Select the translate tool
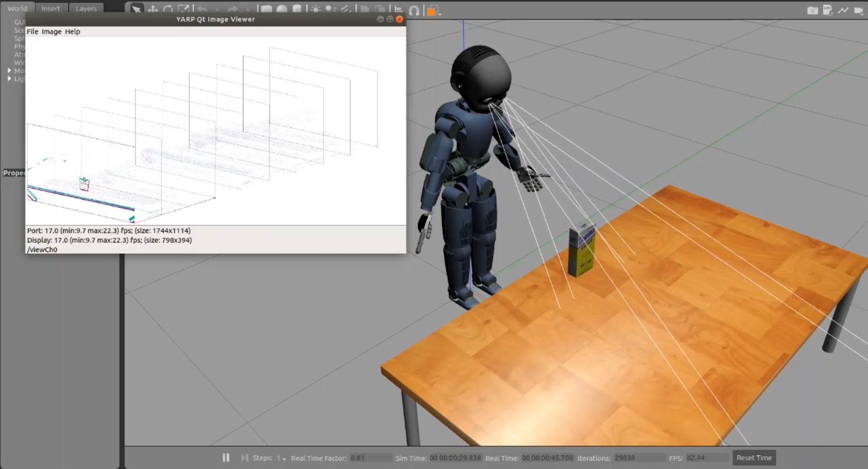 coord(153,9)
